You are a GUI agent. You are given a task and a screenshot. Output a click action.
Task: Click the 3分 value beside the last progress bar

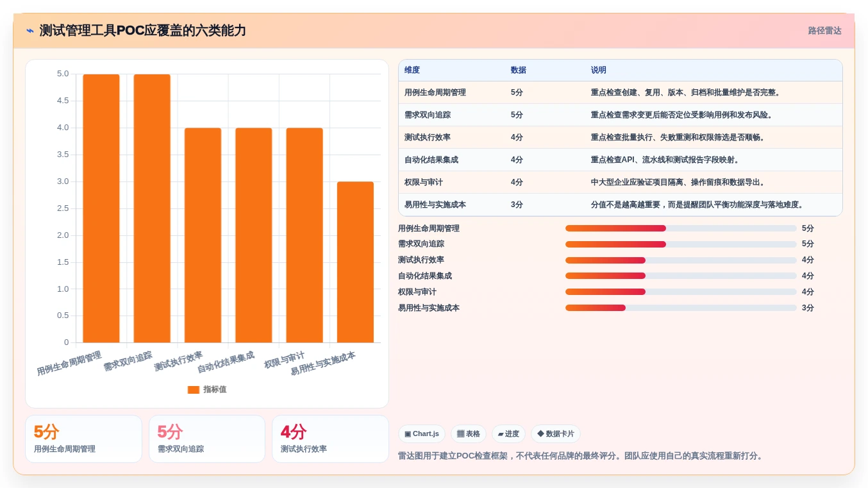click(x=808, y=308)
